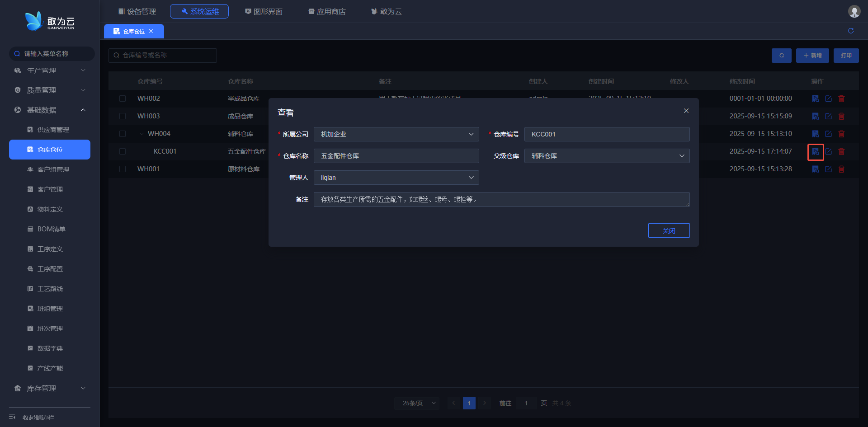The width and height of the screenshot is (868, 427).
Task: Click the 新增 button
Action: pos(812,56)
